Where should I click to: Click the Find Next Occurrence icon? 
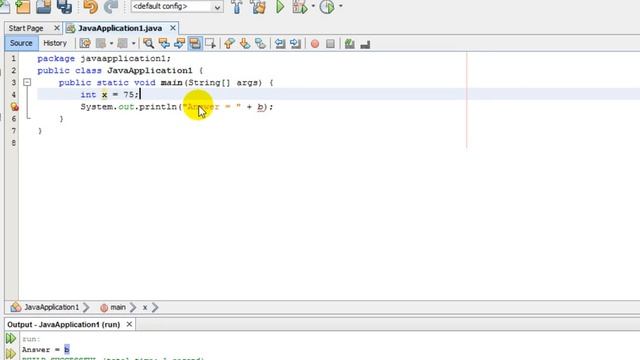180,43
